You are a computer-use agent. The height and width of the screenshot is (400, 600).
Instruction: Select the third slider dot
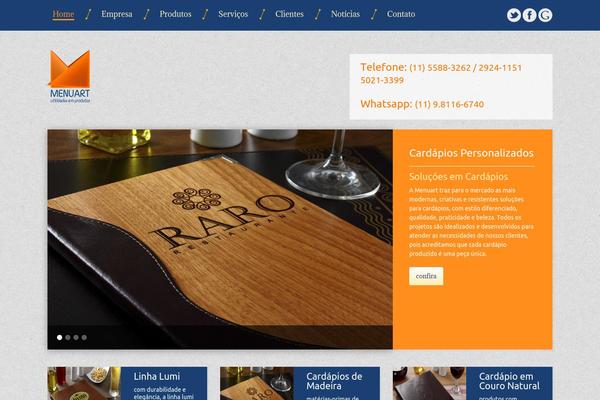pos(76,338)
